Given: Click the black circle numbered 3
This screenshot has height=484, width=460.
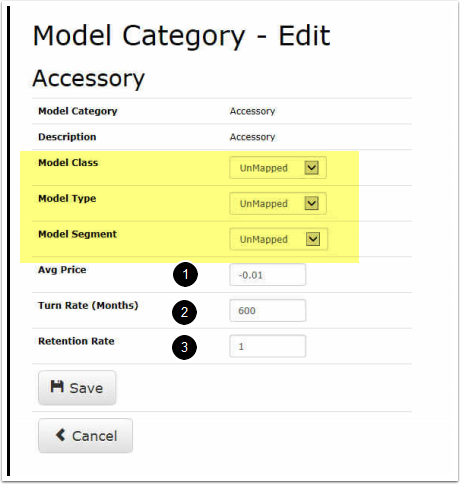Looking at the screenshot, I should coord(184,347).
